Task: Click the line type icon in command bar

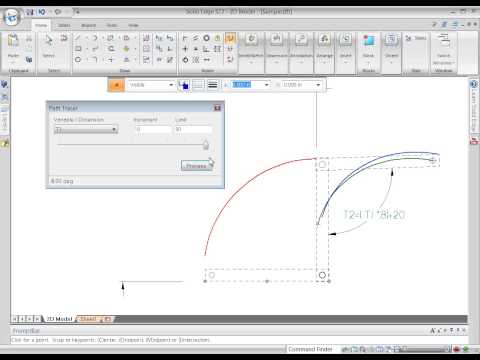Action: point(198,85)
